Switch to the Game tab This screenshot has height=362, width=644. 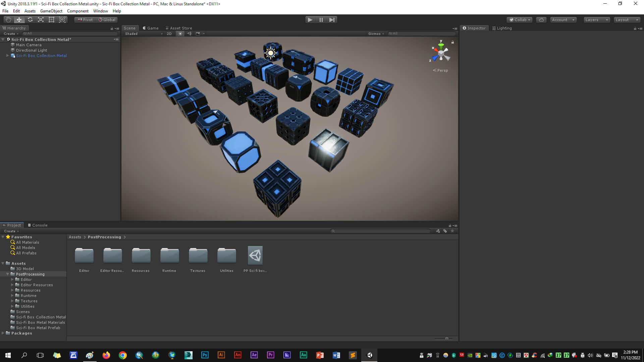pyautogui.click(x=151, y=28)
